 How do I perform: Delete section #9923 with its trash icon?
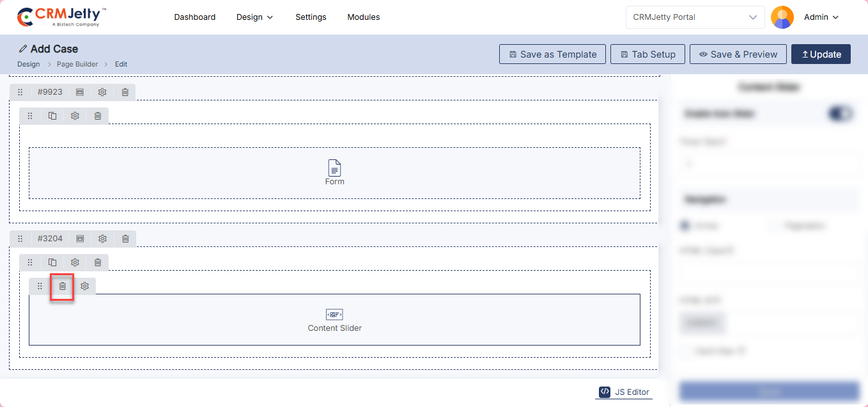[125, 92]
